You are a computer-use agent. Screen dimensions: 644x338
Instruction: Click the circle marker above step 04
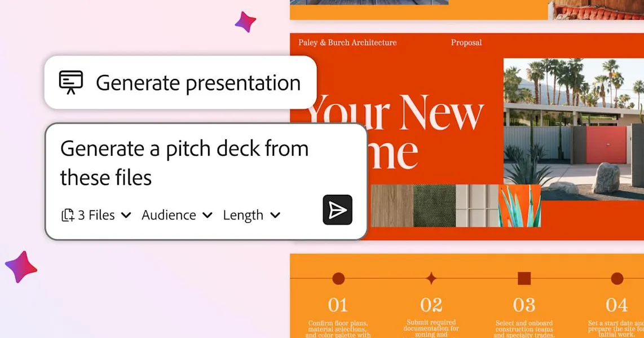(616, 278)
